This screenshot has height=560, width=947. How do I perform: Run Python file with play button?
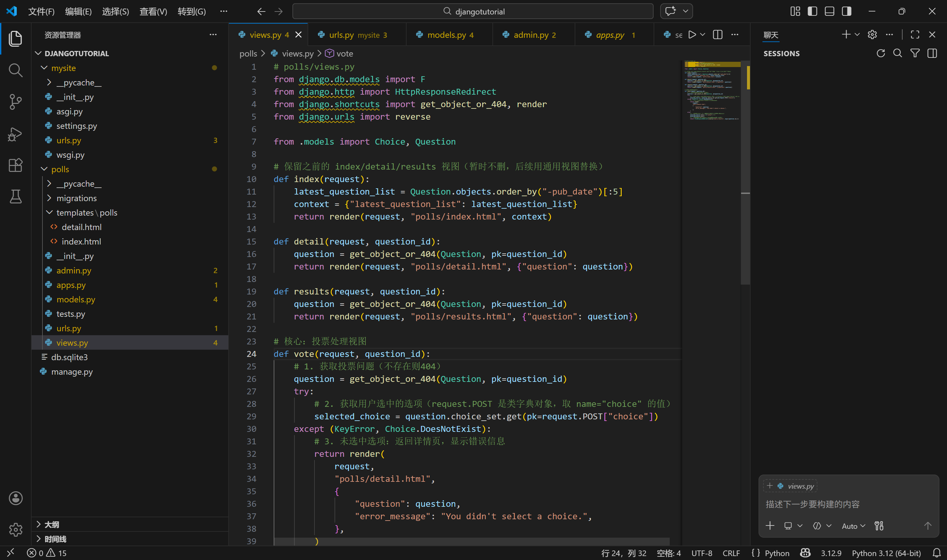(x=692, y=35)
